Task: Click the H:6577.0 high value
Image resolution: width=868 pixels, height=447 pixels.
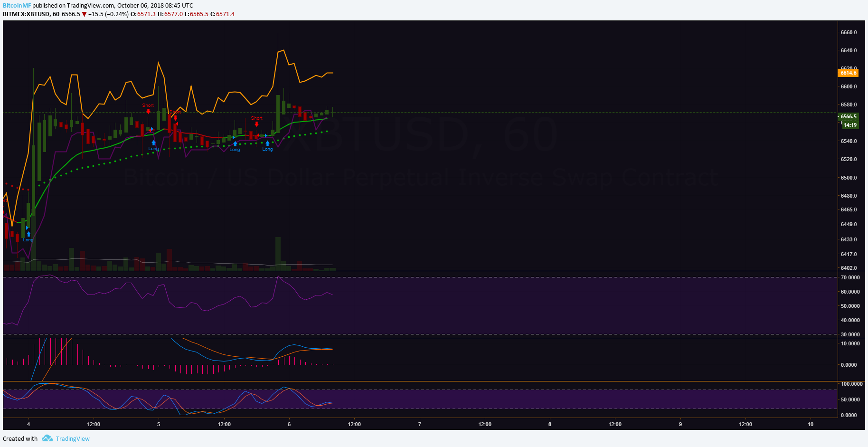Action: pyautogui.click(x=170, y=14)
